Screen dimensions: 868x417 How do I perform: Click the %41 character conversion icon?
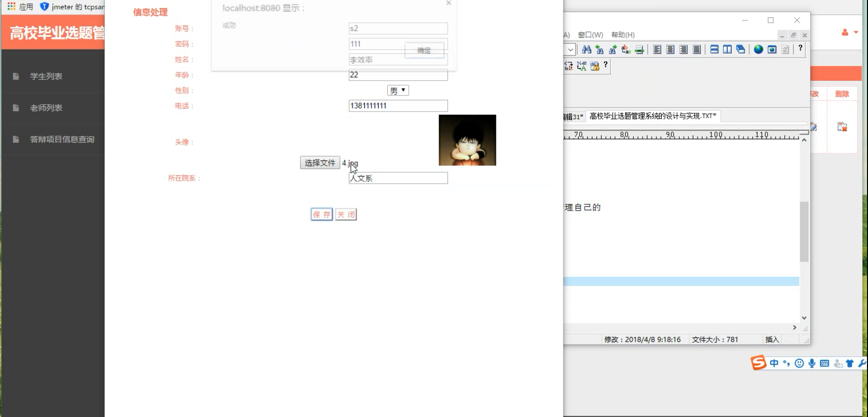[582, 66]
